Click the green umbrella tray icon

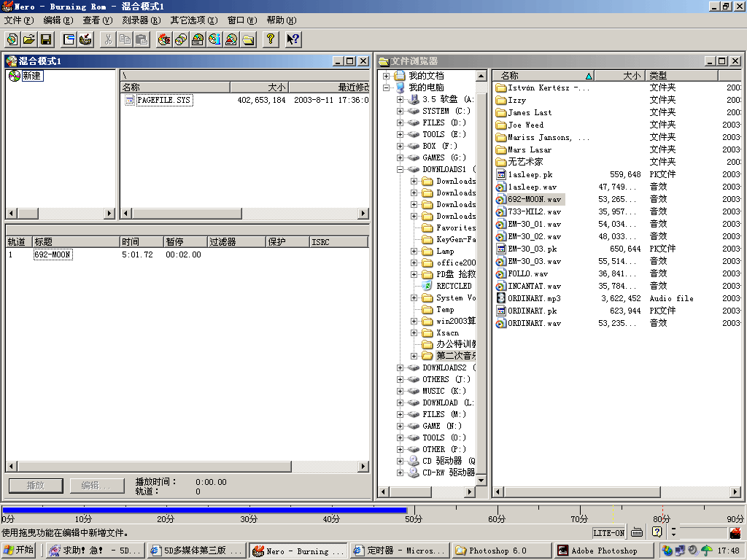[706, 551]
